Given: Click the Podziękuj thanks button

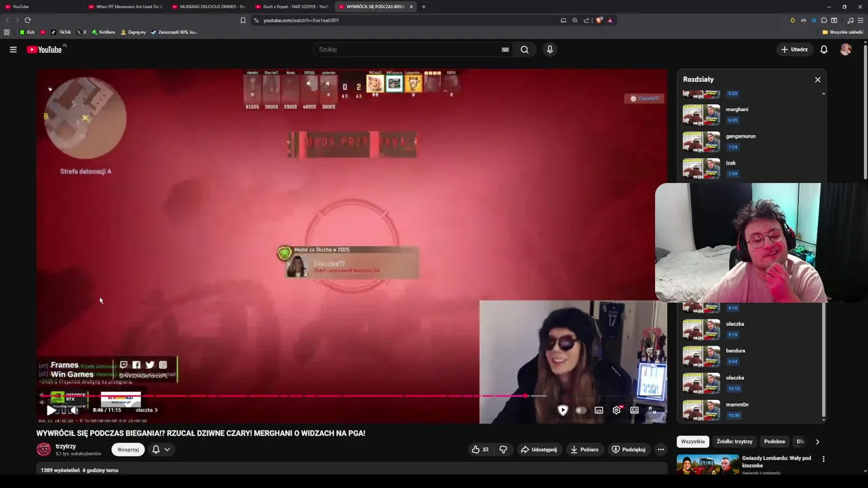Looking at the screenshot, I should pos(629,449).
